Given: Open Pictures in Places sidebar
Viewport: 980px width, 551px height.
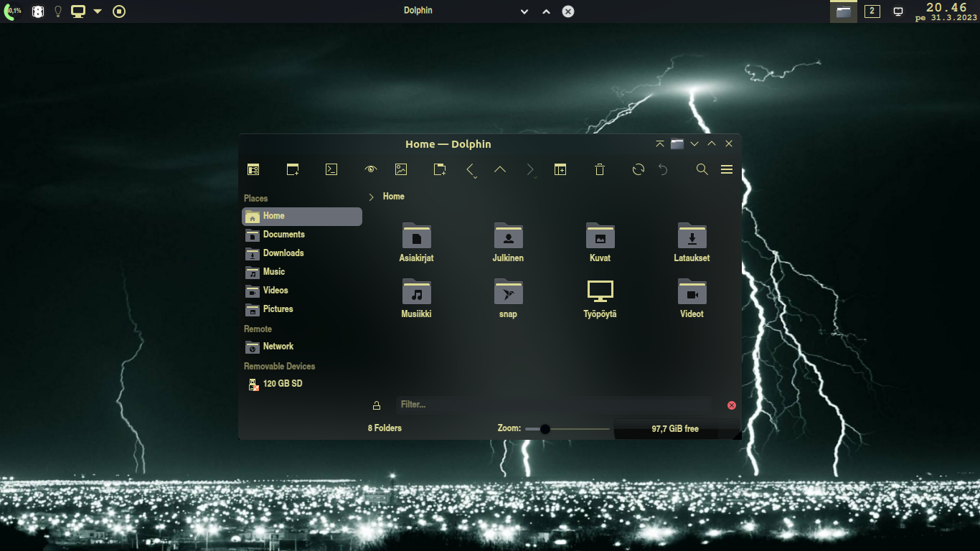Looking at the screenshot, I should tap(302, 309).
